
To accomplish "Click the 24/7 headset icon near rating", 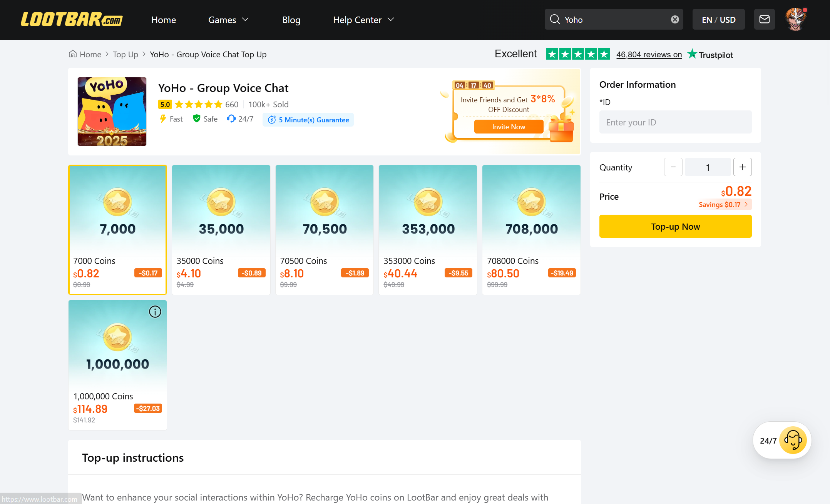I will 231,119.
